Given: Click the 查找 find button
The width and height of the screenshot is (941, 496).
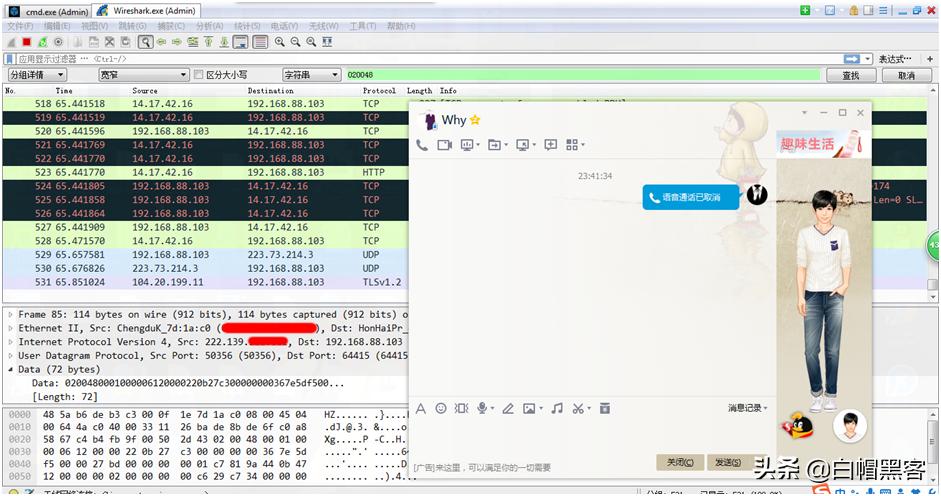Looking at the screenshot, I should (x=851, y=75).
